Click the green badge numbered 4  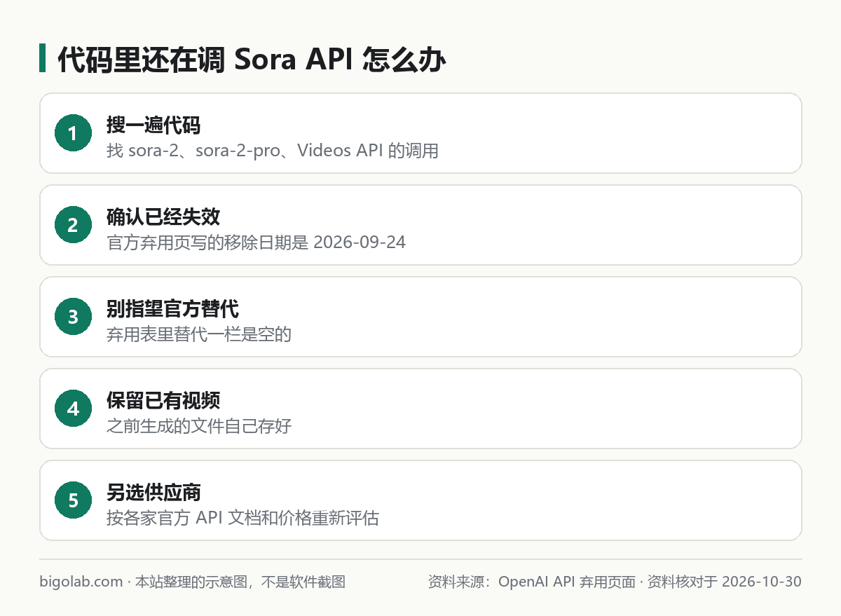point(73,409)
